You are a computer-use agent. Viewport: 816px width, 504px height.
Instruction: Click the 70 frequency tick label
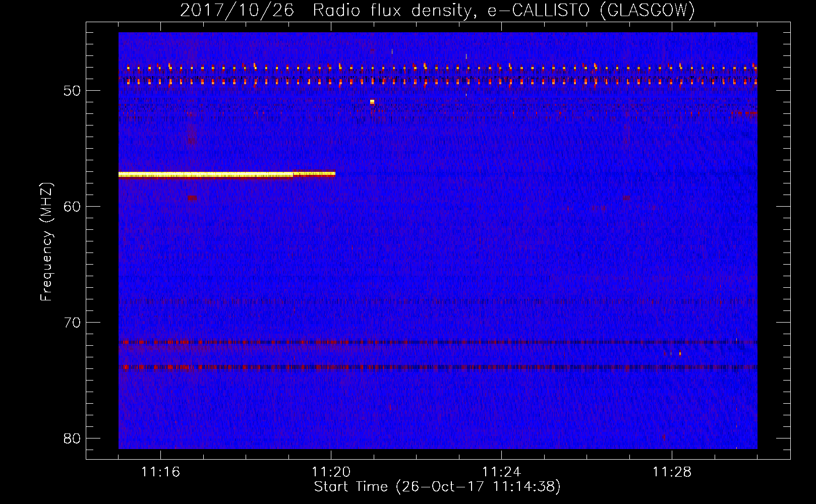coord(72,322)
